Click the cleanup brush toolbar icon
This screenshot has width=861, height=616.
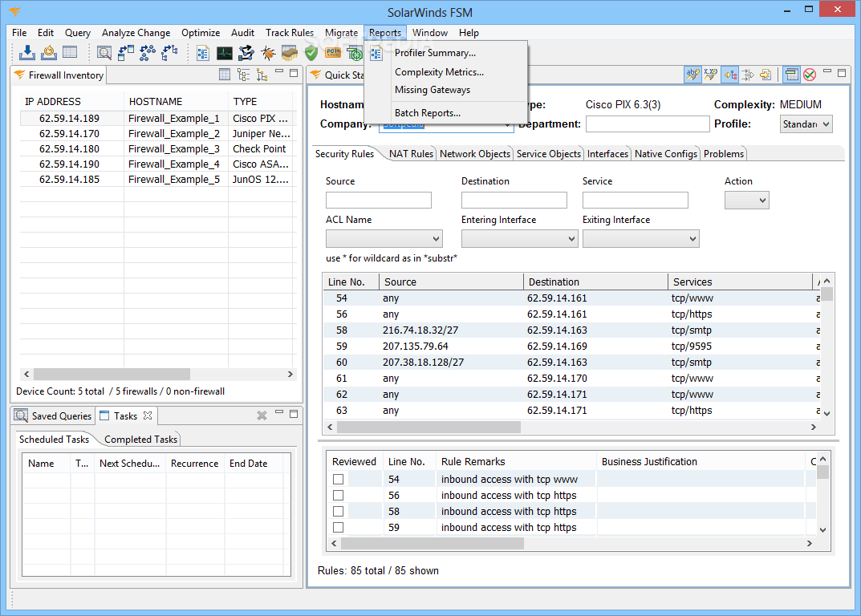pos(290,53)
